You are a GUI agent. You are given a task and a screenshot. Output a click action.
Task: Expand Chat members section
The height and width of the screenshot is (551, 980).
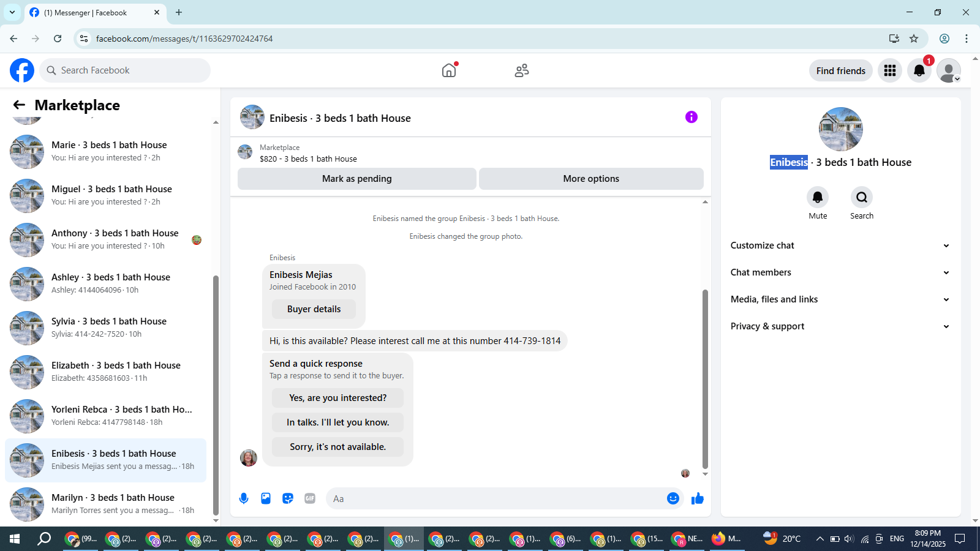coord(840,272)
